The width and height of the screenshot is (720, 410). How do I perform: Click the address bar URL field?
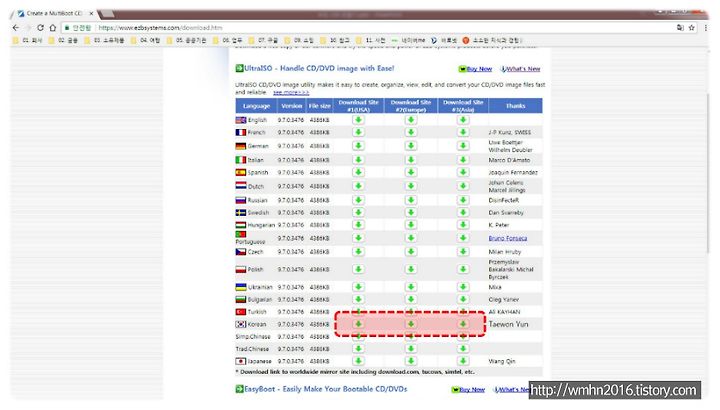[x=367, y=28]
